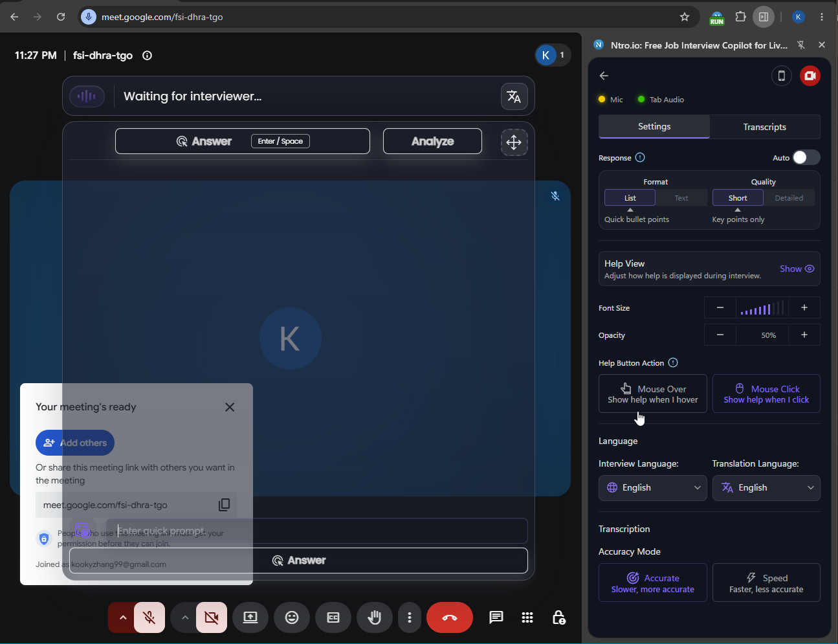Toggle browser side panel icon
The width and height of the screenshot is (838, 644).
tap(764, 17)
